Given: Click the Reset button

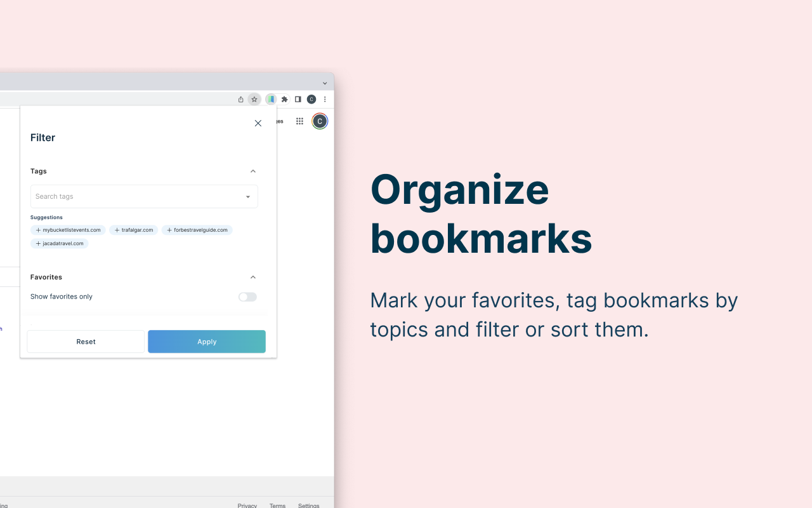Looking at the screenshot, I should (x=85, y=341).
